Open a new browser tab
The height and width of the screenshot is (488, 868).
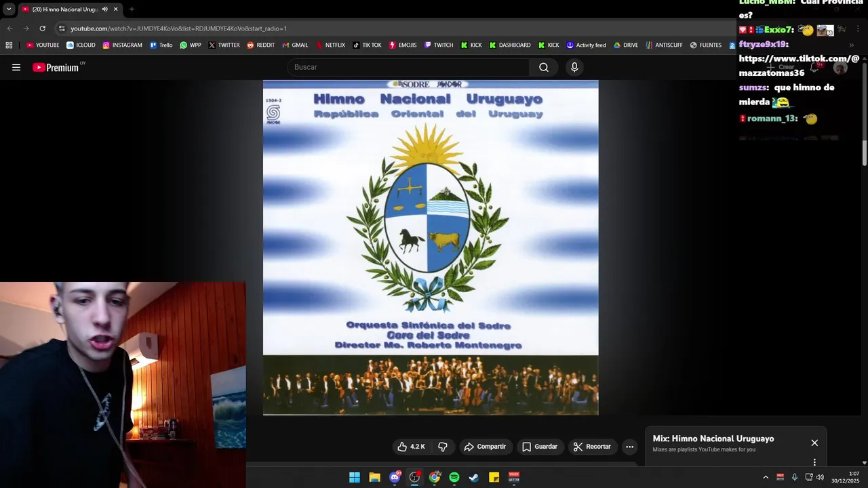pos(132,9)
